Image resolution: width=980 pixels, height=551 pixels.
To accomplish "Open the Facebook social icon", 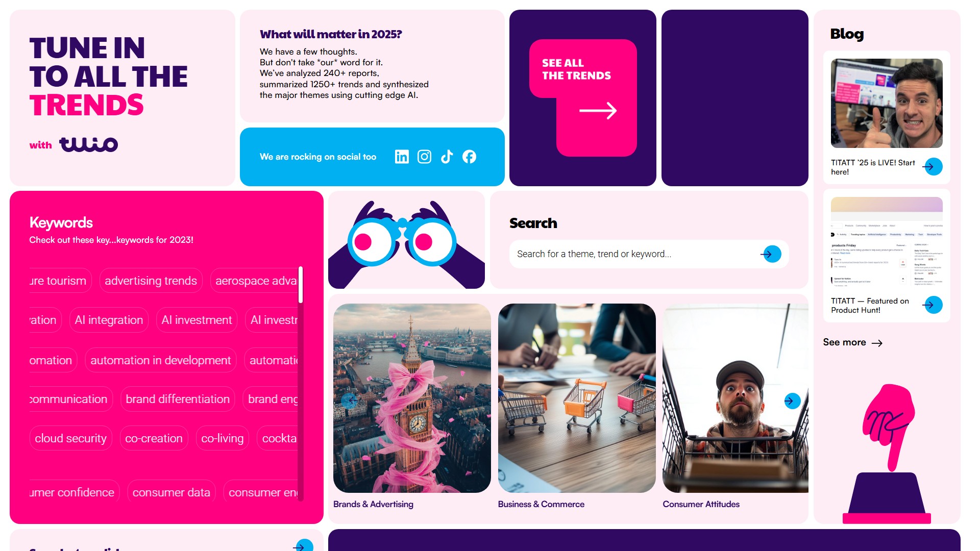I will (469, 157).
